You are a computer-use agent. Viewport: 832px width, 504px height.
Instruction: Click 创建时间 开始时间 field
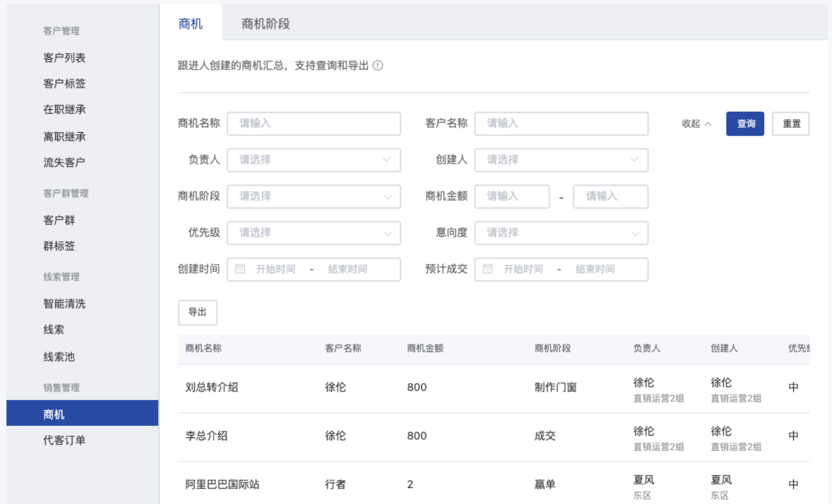coord(276,269)
